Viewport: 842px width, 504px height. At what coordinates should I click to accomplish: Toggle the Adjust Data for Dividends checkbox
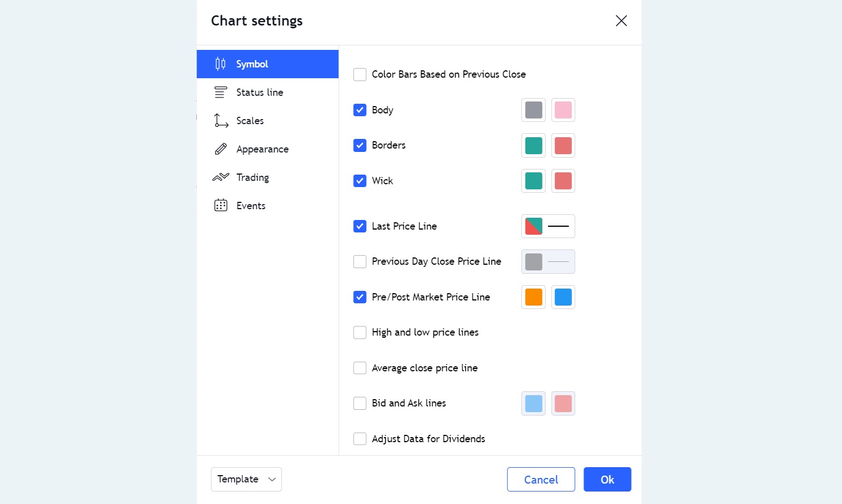(x=360, y=439)
